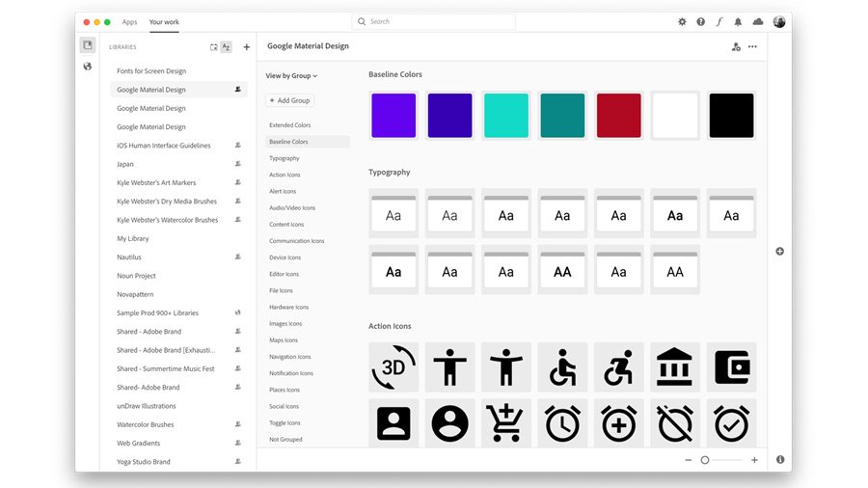Image resolution: width=868 pixels, height=488 pixels.
Task: Select the dark teal color swatch
Action: pos(562,115)
